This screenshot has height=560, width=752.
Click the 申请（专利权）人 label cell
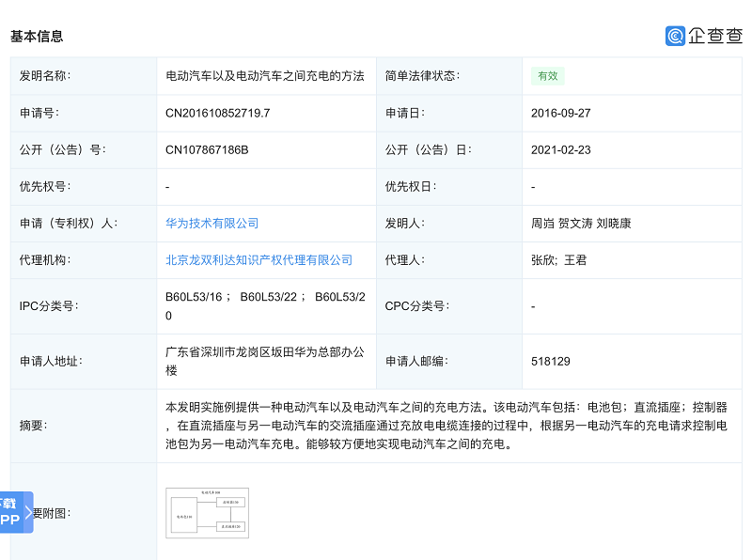tap(84, 224)
